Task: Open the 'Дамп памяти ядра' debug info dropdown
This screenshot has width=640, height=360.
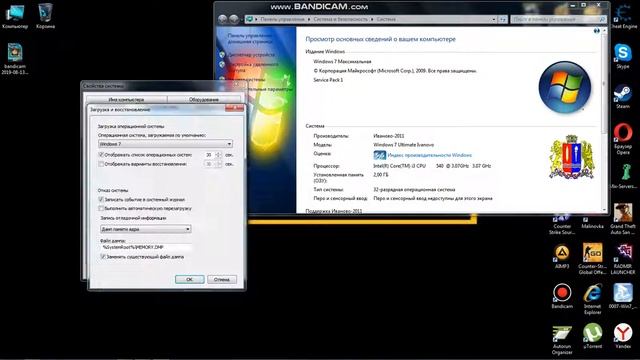Action: (x=145, y=229)
